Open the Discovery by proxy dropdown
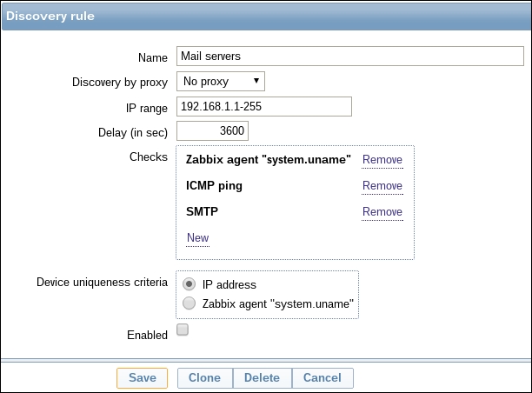The image size is (532, 393). point(220,81)
